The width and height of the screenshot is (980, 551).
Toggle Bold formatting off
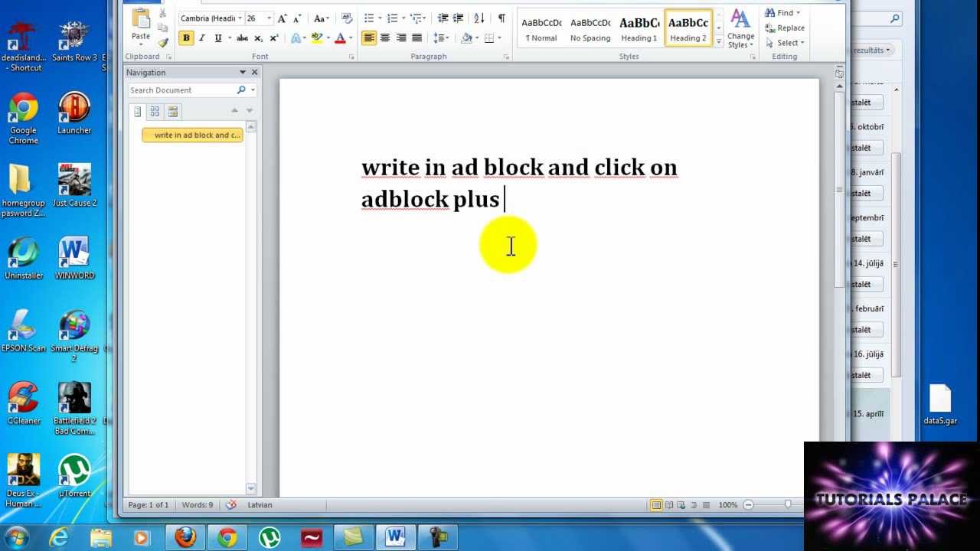coord(186,38)
